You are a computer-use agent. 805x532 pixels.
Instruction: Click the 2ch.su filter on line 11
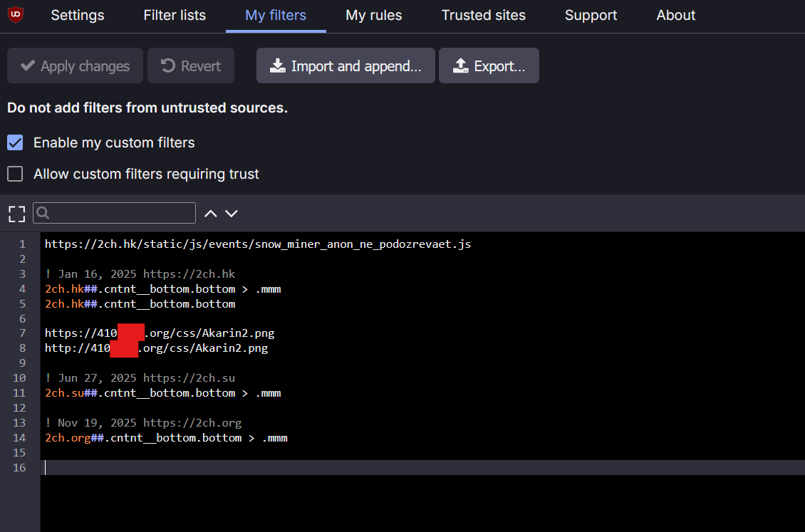pos(162,393)
